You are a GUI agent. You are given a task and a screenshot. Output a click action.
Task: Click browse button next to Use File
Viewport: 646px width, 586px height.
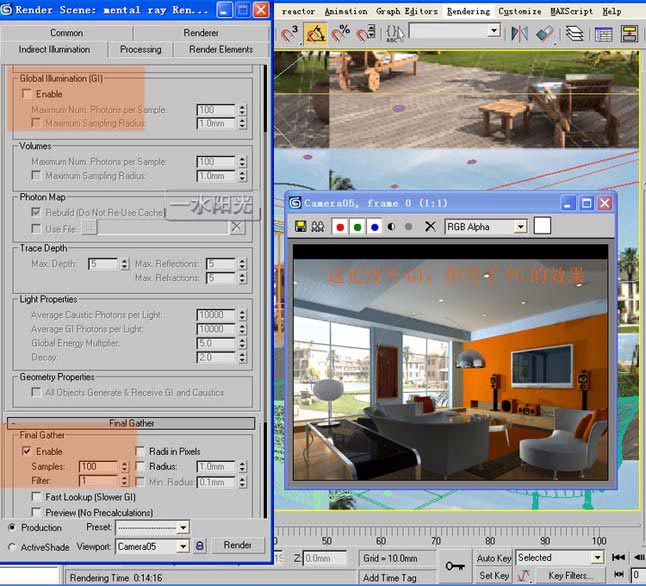click(x=89, y=227)
